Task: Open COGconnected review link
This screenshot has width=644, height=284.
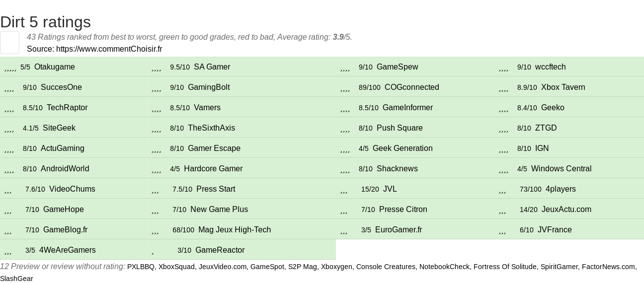Action: tap(412, 87)
